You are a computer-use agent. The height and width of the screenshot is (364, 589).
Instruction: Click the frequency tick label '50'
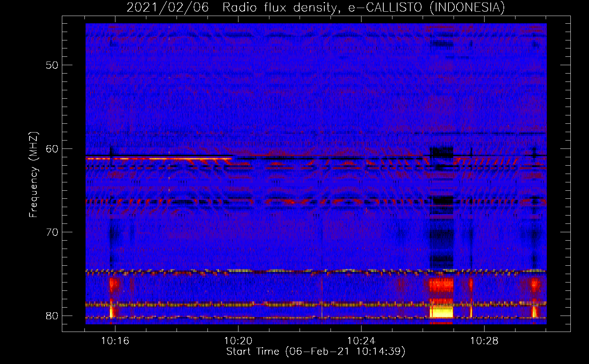click(x=52, y=65)
